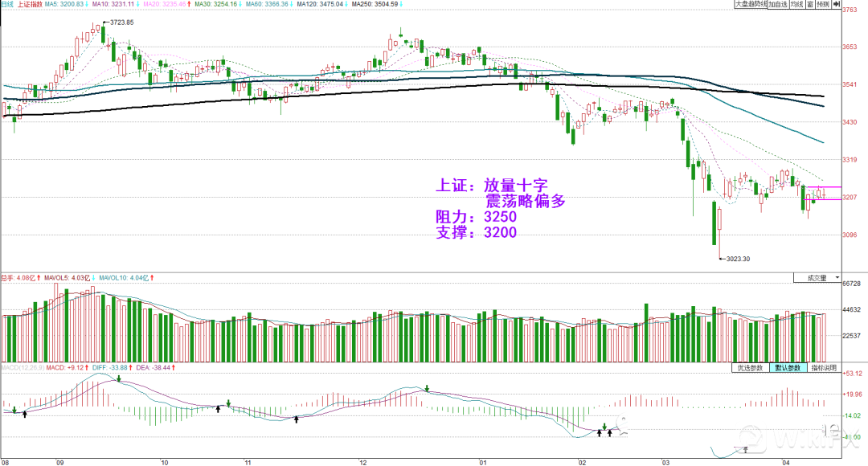Screen dimensions: 868x466
Task: Open the 大盘趋势线 market trend line button
Action: (751, 5)
